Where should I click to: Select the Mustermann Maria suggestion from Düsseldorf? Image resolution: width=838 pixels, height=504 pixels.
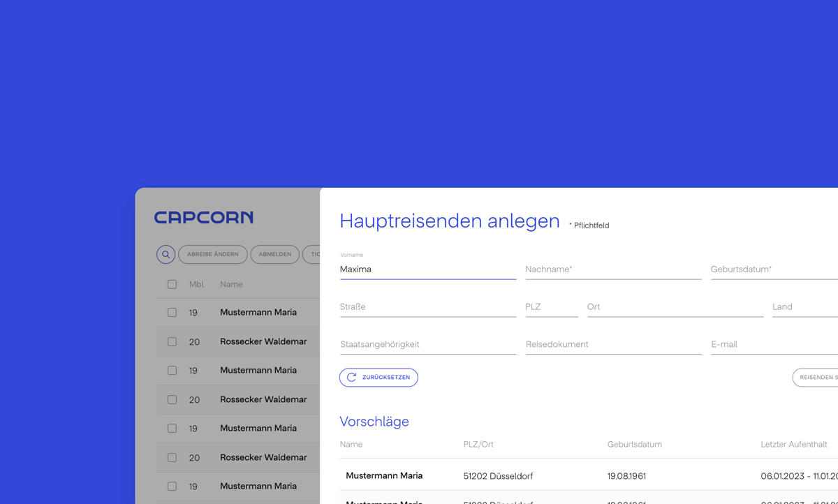385,476
